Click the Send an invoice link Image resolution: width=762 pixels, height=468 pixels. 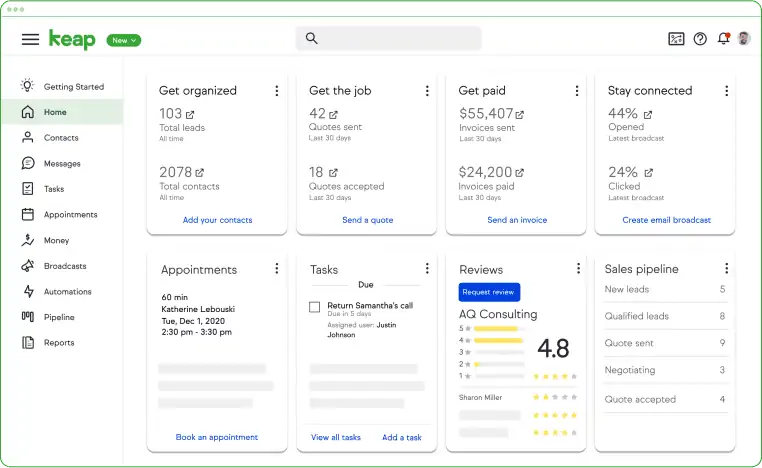[517, 220]
